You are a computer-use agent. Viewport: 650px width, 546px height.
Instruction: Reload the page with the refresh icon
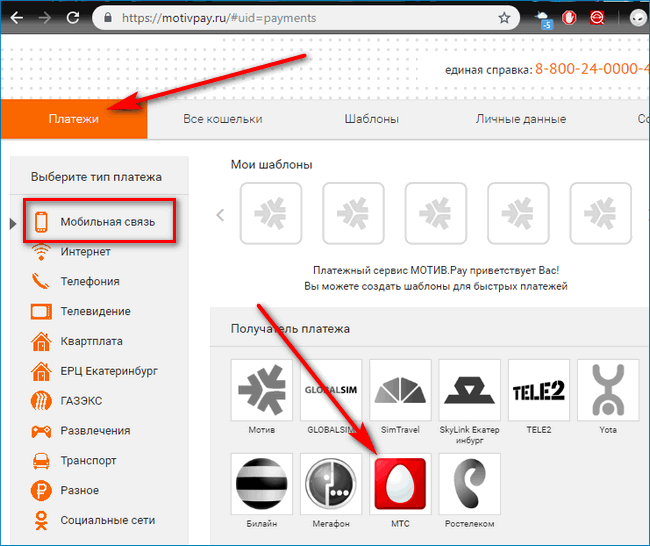pyautogui.click(x=73, y=17)
